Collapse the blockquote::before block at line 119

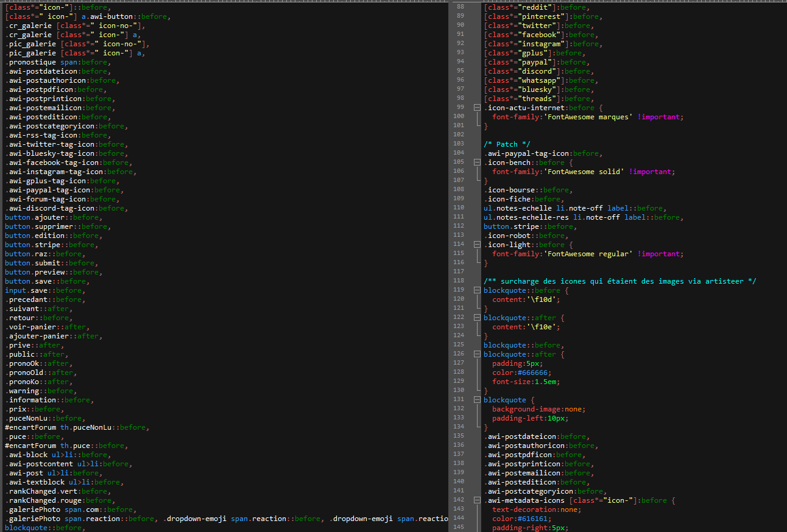(x=476, y=290)
